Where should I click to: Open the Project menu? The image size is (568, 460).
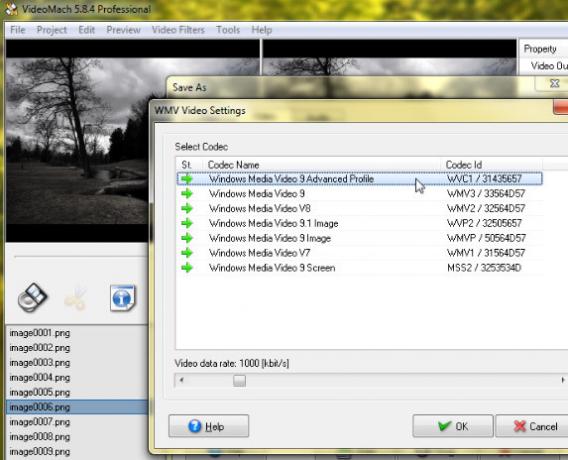coord(52,30)
